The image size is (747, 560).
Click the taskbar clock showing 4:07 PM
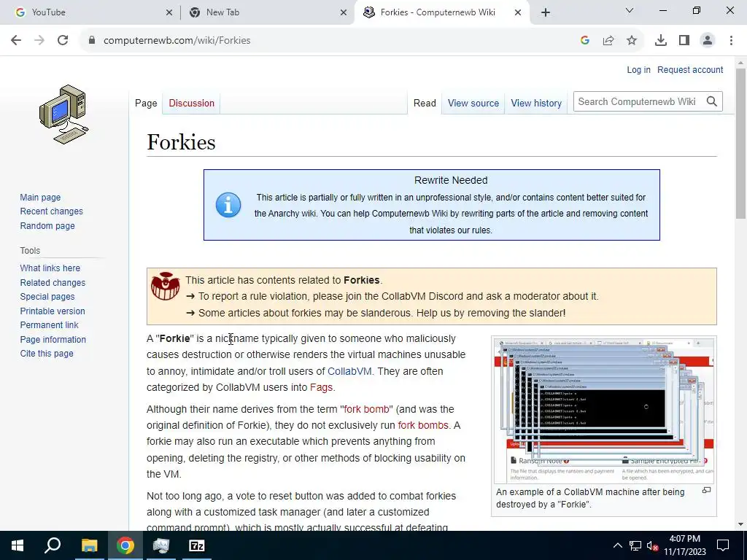pyautogui.click(x=684, y=545)
